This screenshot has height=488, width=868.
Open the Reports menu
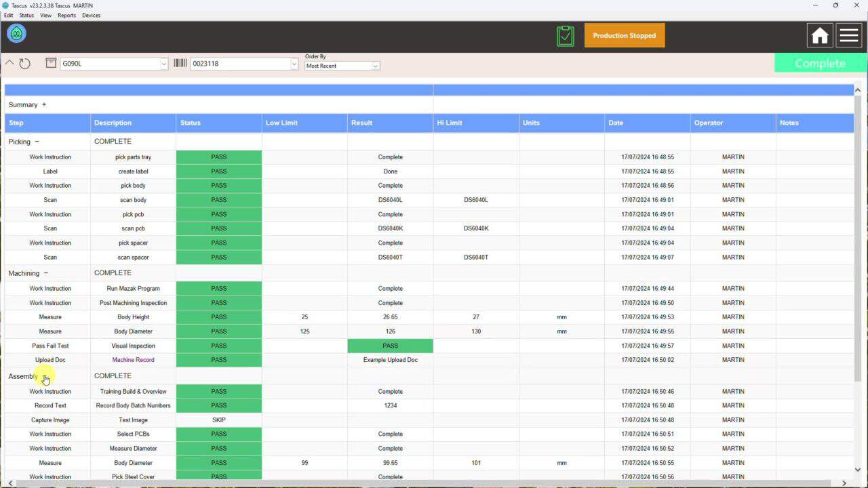pos(66,15)
